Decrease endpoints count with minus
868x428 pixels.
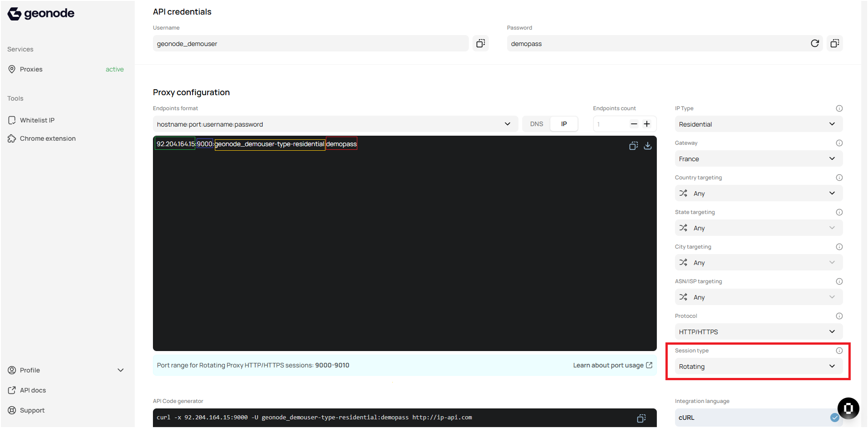pos(634,124)
